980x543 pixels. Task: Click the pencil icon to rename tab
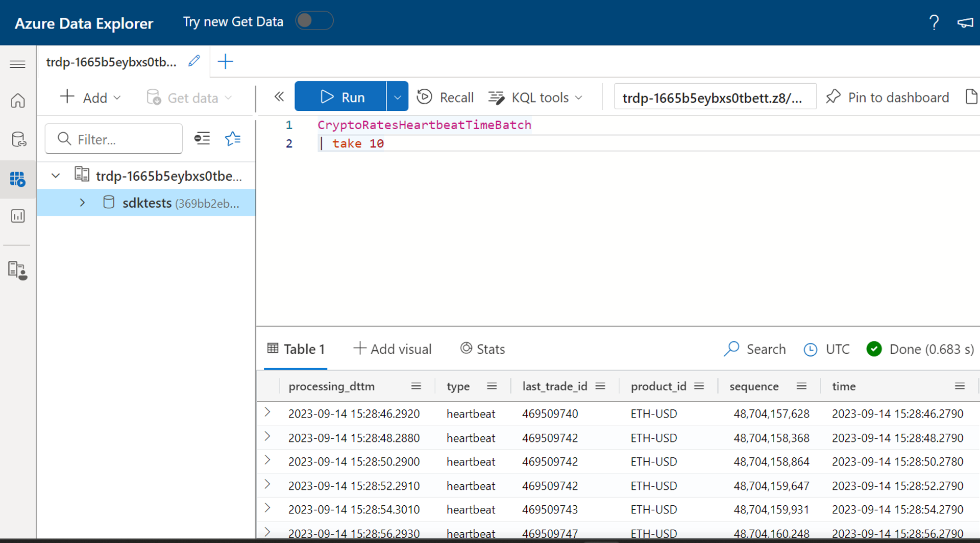coord(194,61)
